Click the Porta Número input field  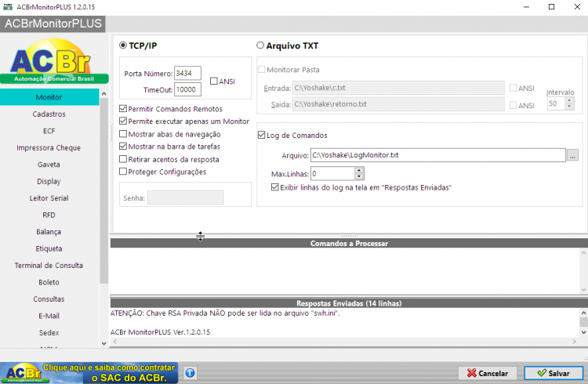tap(187, 73)
